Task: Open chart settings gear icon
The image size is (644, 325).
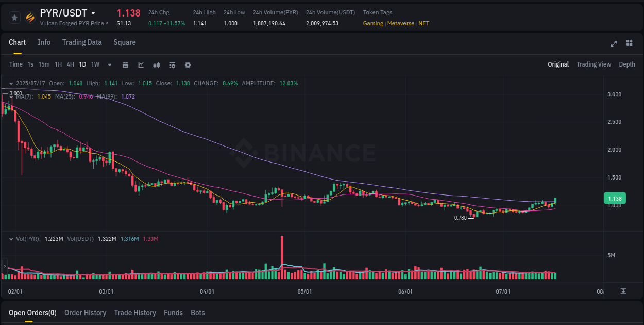Action: point(188,64)
